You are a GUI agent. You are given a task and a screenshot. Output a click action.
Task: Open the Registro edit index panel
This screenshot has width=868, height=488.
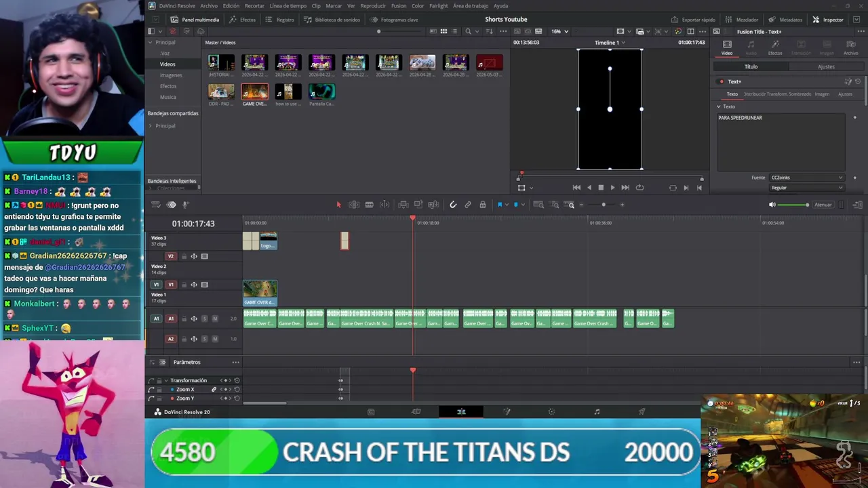[x=279, y=20]
